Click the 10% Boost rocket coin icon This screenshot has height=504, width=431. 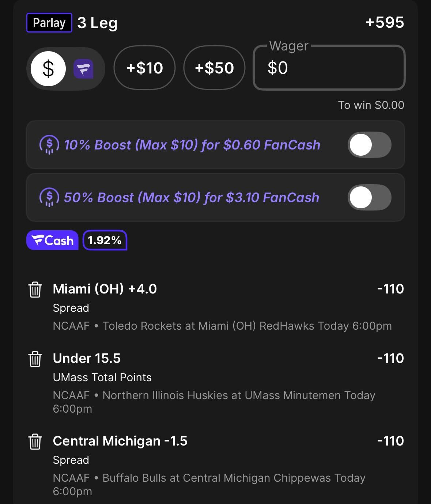click(49, 145)
